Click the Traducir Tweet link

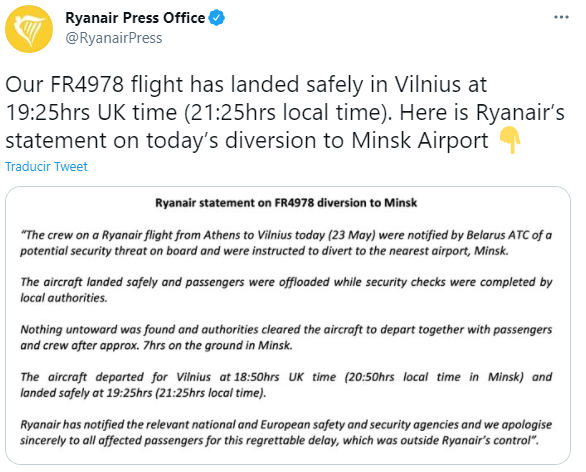click(x=46, y=166)
